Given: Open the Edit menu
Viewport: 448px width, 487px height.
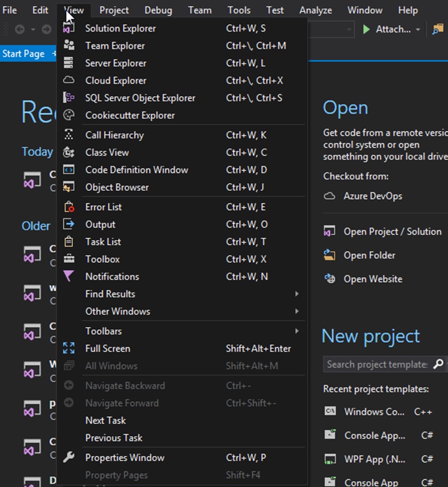Looking at the screenshot, I should pyautogui.click(x=40, y=10).
